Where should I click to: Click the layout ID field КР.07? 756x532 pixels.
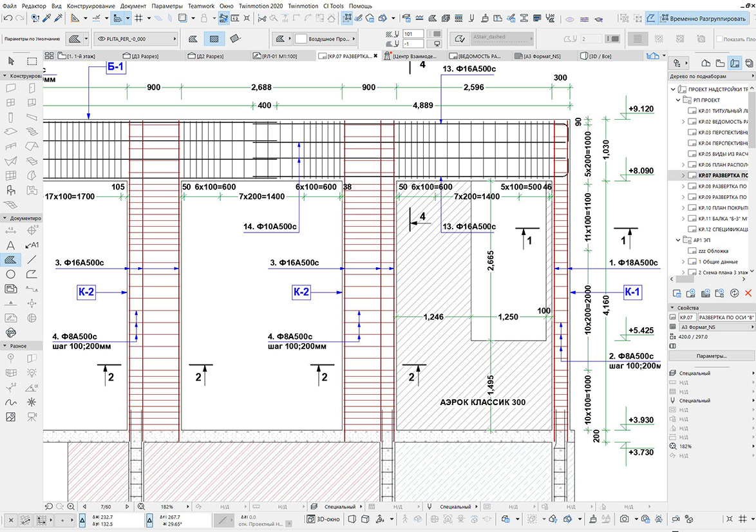point(687,318)
